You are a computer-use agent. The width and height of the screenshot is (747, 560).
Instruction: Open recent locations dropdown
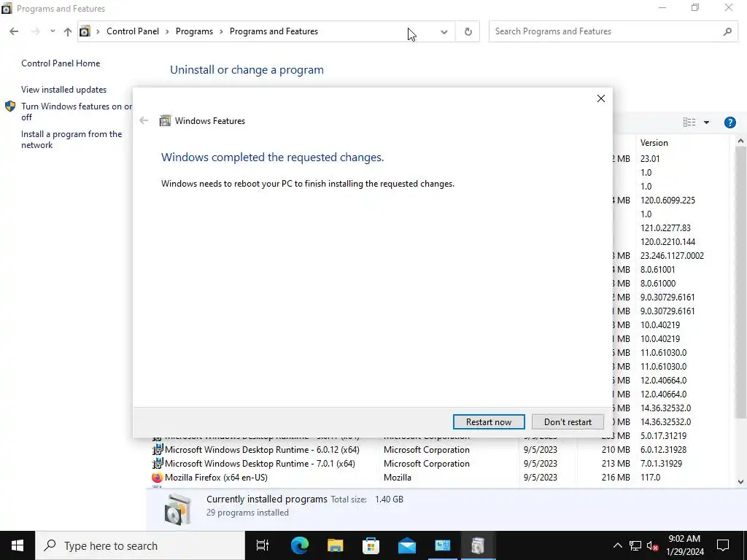click(53, 31)
